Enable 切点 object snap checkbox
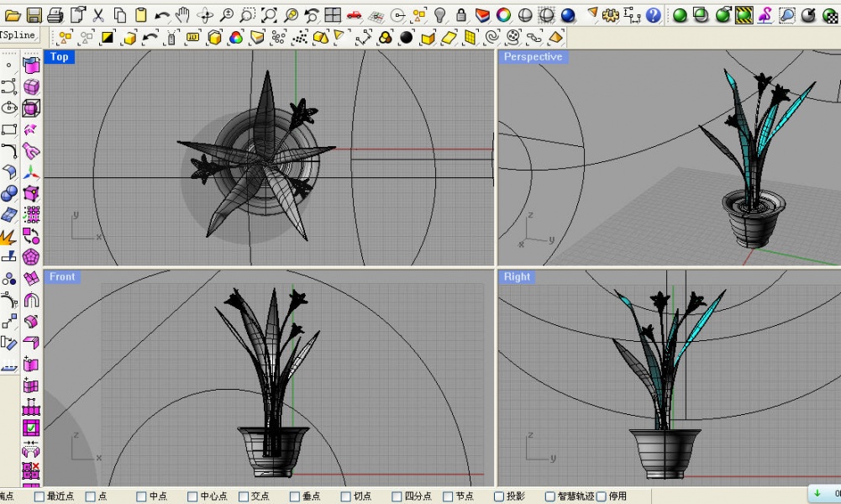841x504 pixels. coord(345,496)
